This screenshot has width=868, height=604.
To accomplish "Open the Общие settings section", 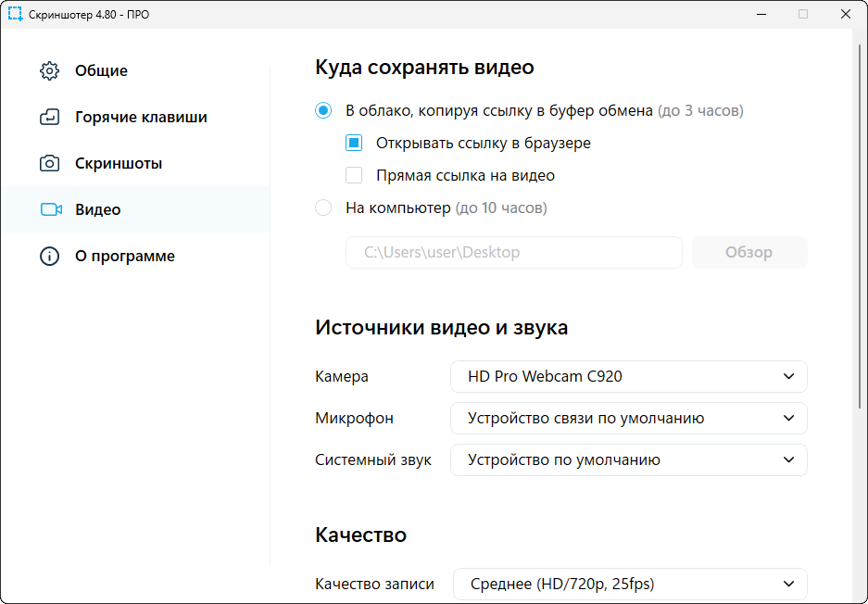I will point(135,70).
